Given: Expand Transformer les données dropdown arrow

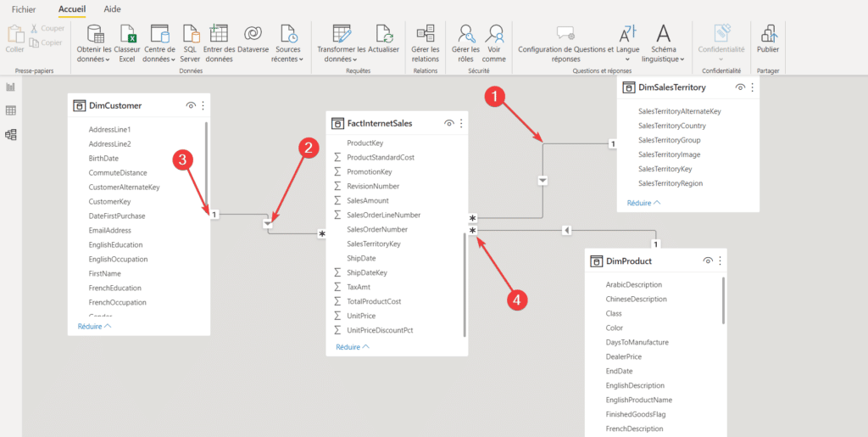Looking at the screenshot, I should 355,59.
